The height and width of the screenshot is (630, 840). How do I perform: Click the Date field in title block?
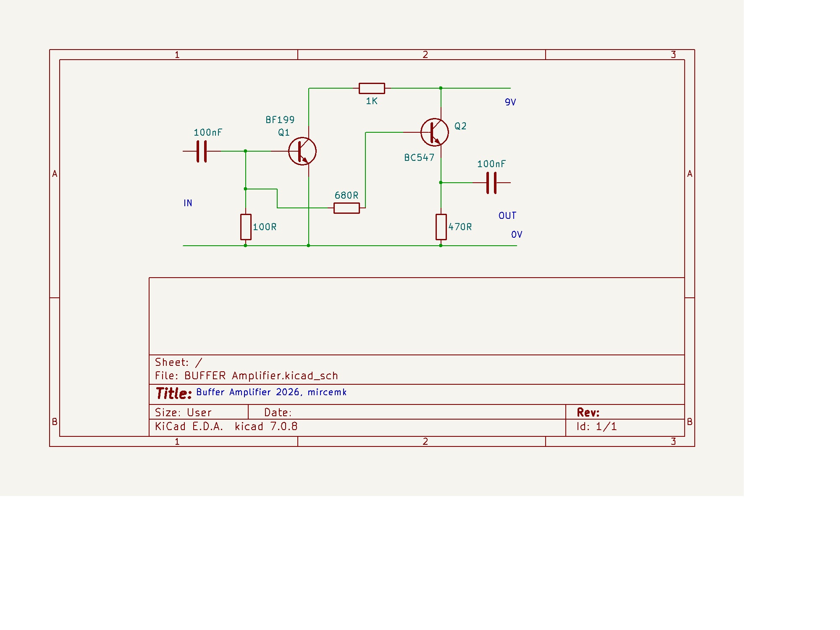pos(278,412)
